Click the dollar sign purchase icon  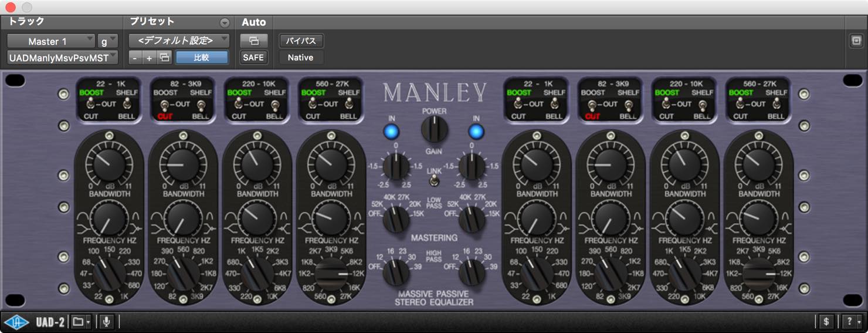click(826, 322)
